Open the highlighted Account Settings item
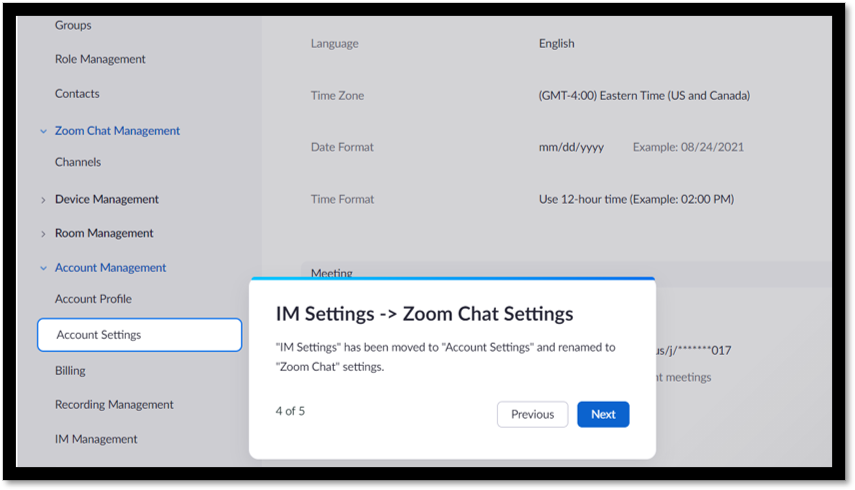This screenshot has width=855, height=490. [x=140, y=335]
